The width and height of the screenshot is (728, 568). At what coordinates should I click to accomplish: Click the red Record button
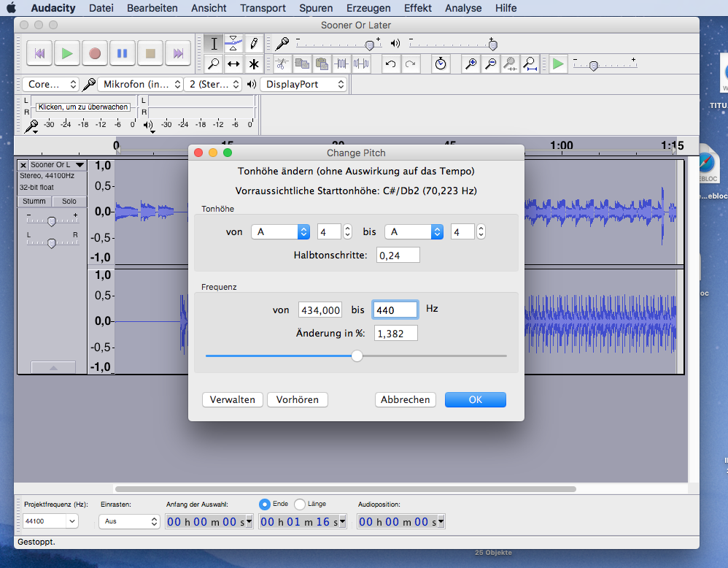(x=95, y=53)
